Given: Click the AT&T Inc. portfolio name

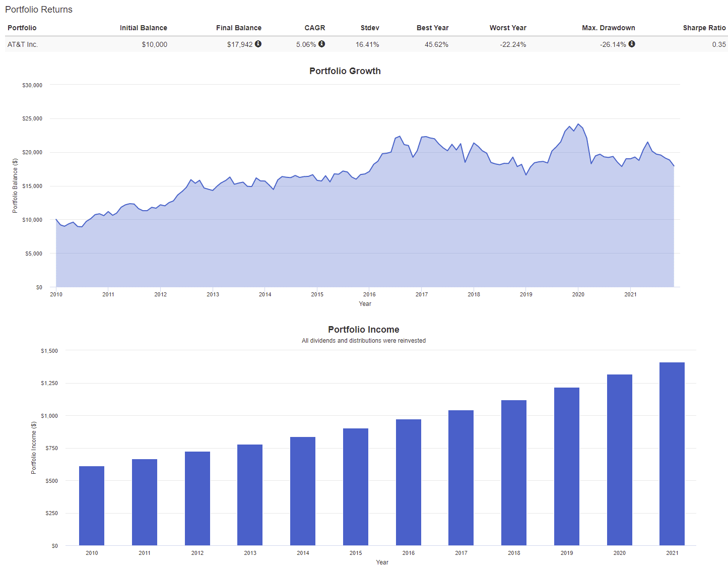Looking at the screenshot, I should 23,44.
